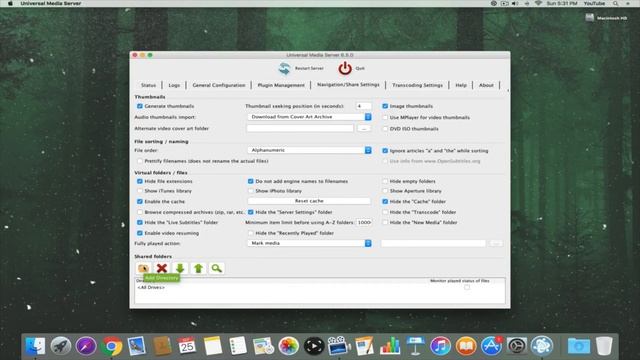Viewport: 640px width, 360px height.
Task: Click Thumbnail seeking position field
Action: [363, 106]
